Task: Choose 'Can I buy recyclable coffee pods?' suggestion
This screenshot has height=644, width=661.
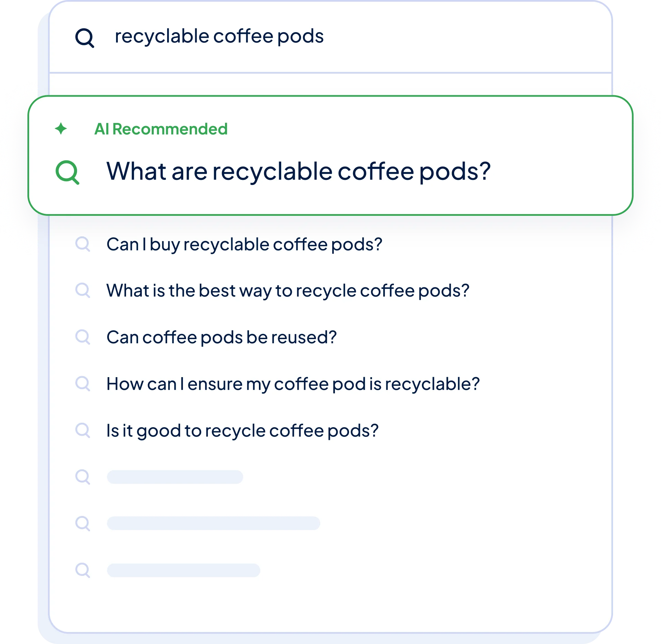Action: click(244, 245)
